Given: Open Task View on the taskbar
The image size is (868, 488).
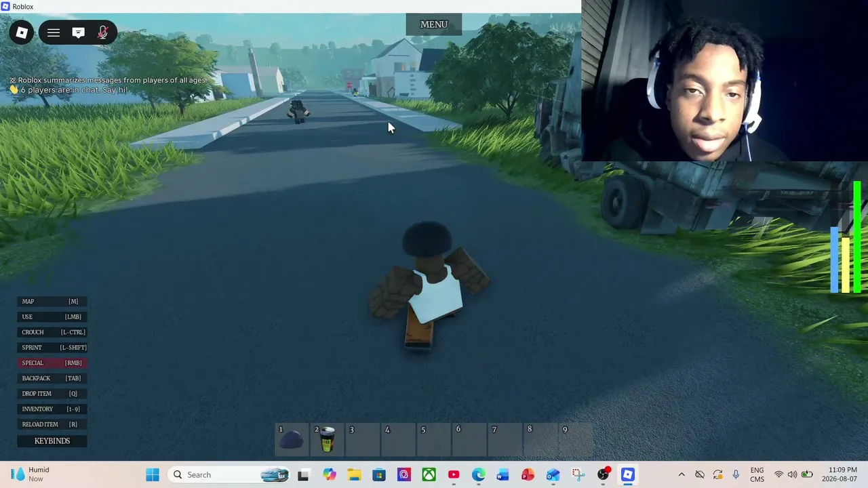Looking at the screenshot, I should tap(303, 474).
